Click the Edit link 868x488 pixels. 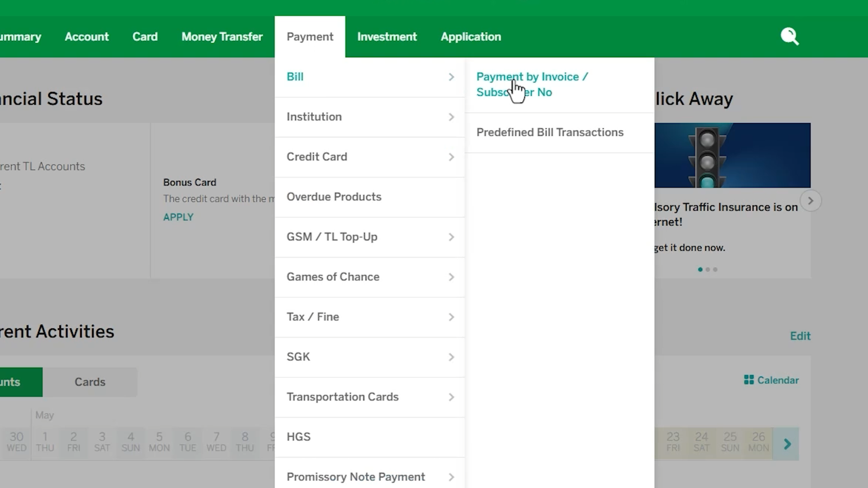[800, 336]
